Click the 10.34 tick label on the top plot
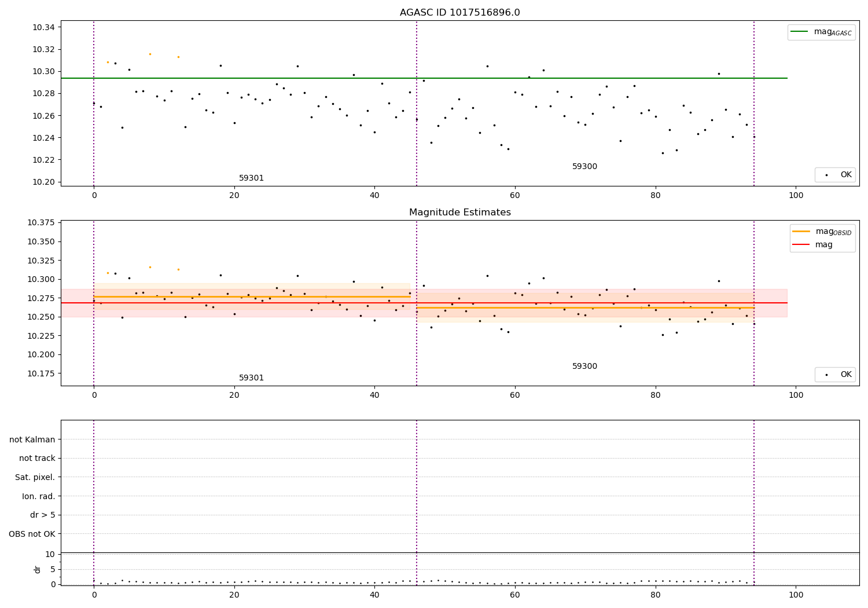 point(43,27)
